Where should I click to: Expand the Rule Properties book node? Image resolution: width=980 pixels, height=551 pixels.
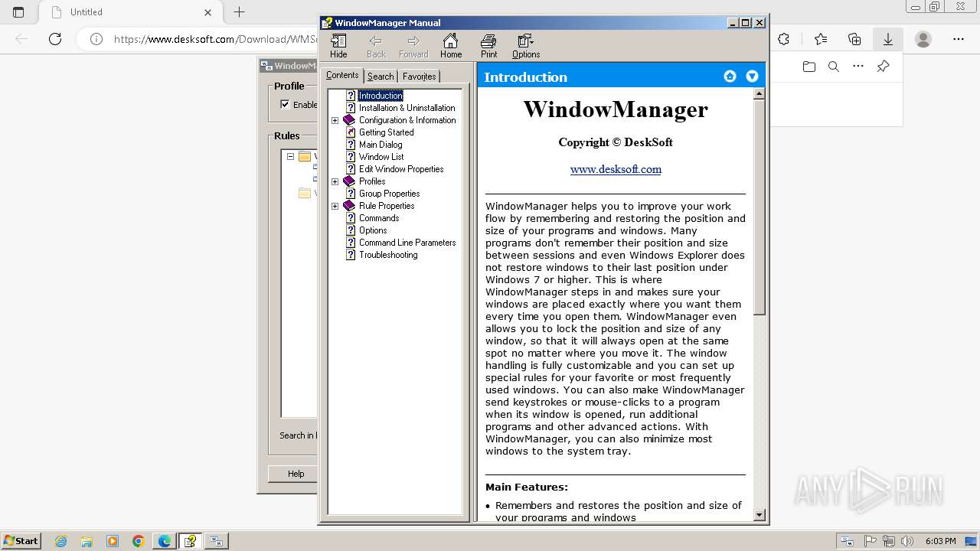(335, 206)
